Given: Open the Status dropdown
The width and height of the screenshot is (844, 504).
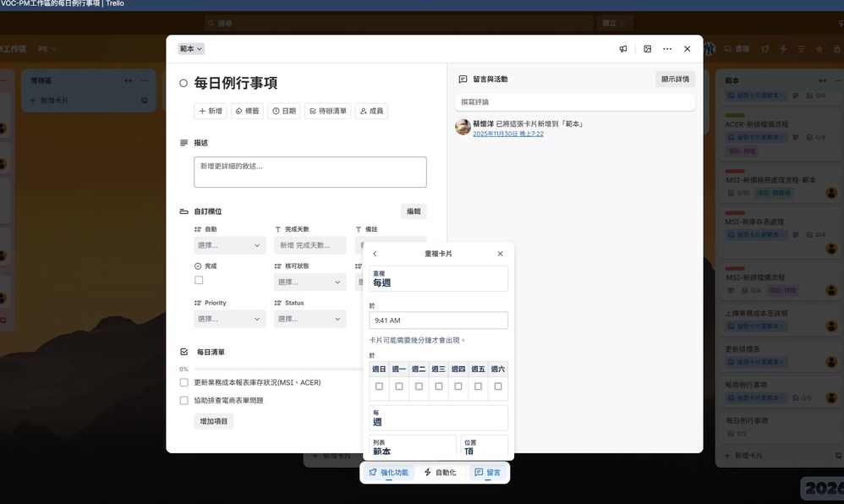Looking at the screenshot, I should tap(309, 319).
